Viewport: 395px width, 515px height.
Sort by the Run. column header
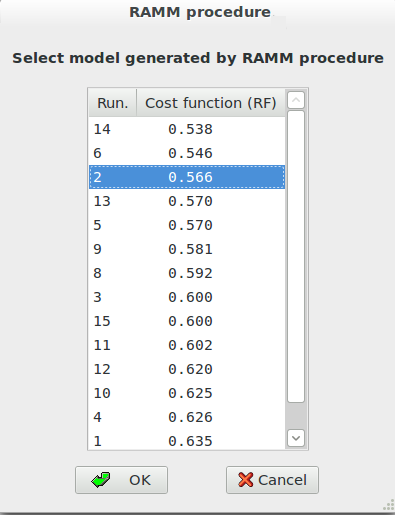(113, 103)
